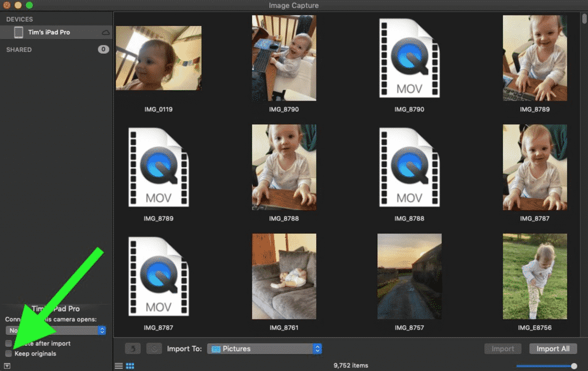This screenshot has height=371, width=588.
Task: Select the DEVICES section heading
Action: (x=20, y=19)
